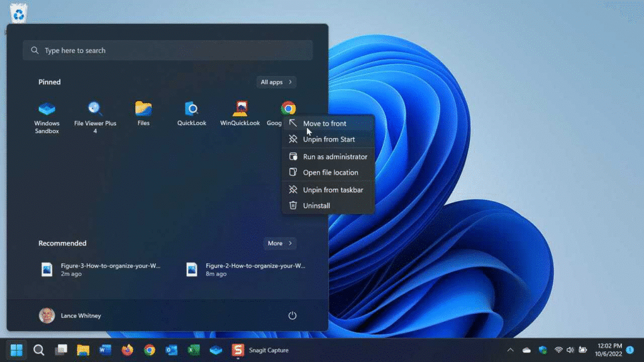Open the clock showing 12:02 PM

tap(609, 350)
